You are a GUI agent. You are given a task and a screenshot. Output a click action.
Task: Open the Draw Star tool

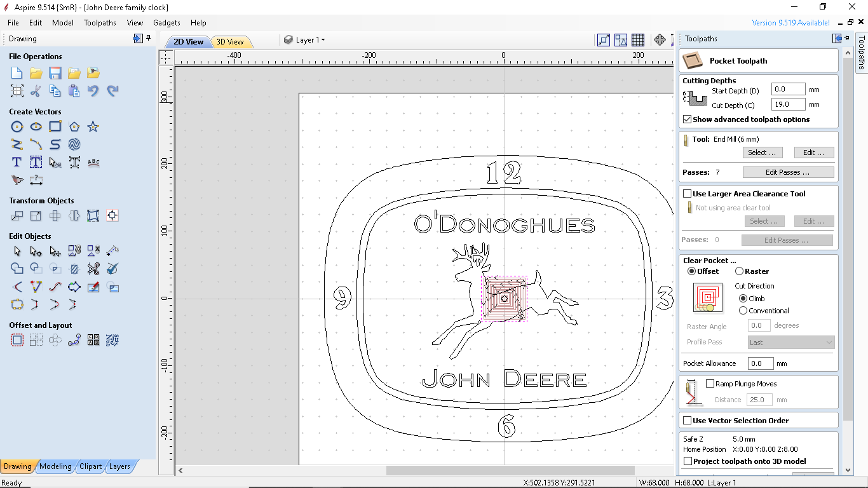coord(93,126)
